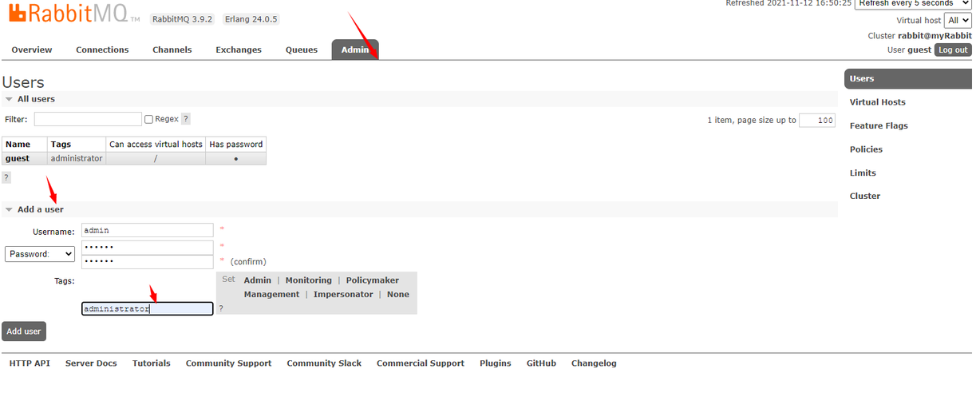Open Virtual Hosts in sidebar

point(877,102)
